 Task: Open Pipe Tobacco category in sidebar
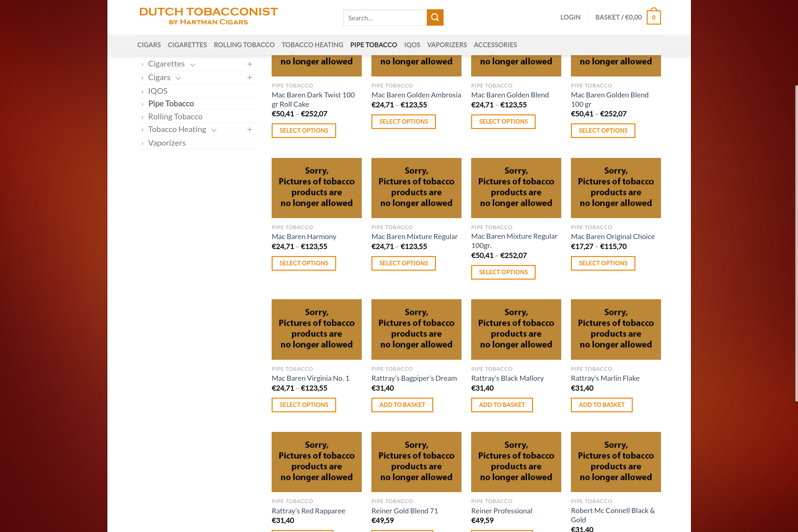pos(171,103)
